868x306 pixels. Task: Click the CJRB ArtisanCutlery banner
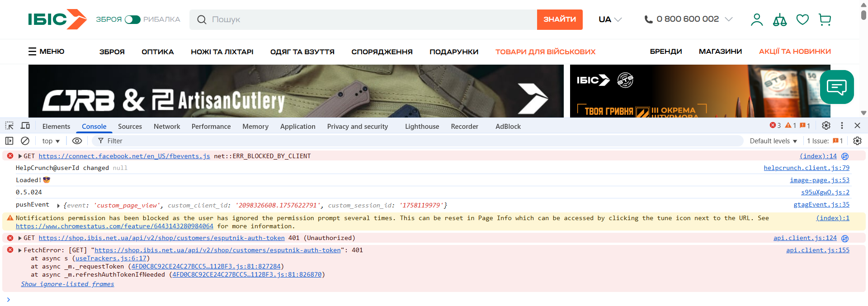pyautogui.click(x=296, y=91)
